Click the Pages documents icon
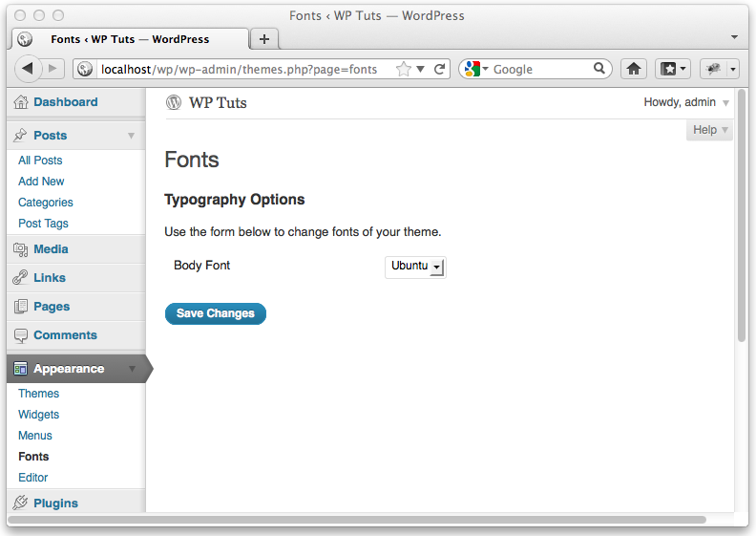The width and height of the screenshot is (756, 536). [21, 307]
